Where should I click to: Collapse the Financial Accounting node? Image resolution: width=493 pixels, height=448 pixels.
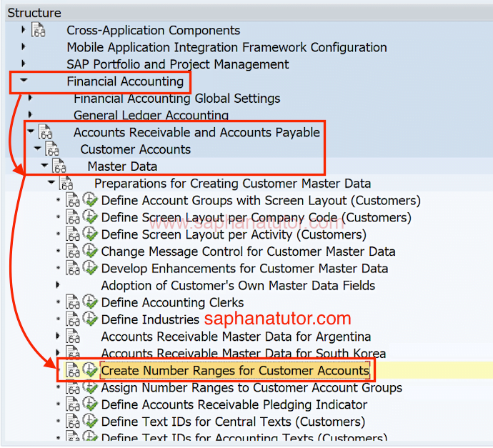[24, 81]
